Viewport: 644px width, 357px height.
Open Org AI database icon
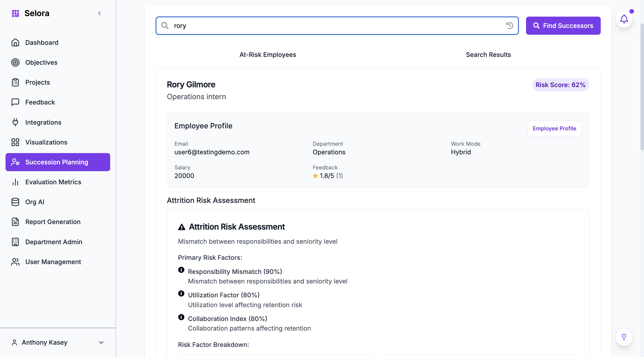pyautogui.click(x=15, y=202)
